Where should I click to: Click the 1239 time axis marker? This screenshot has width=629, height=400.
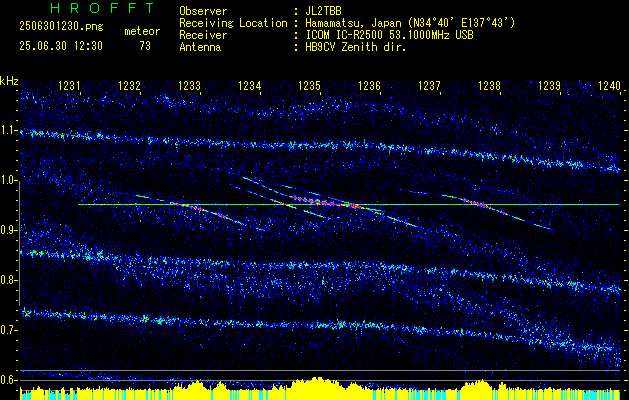click(x=549, y=85)
